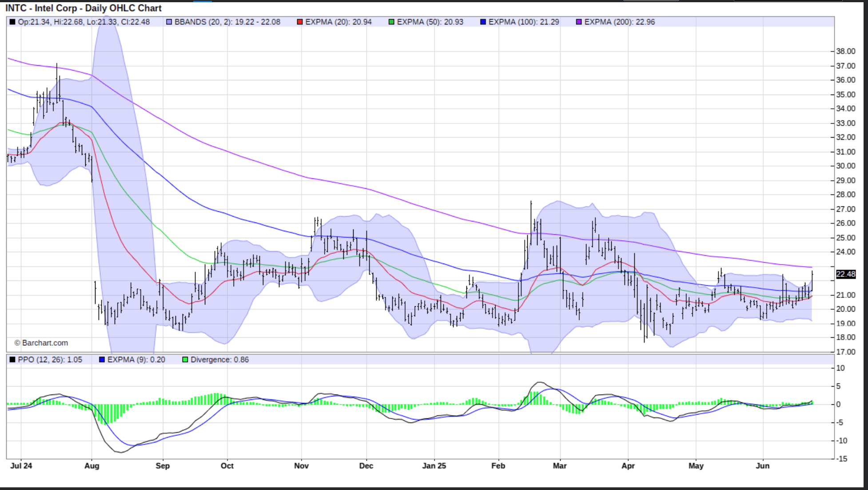Click the Barchart.com copyright text
Screen dimensions: 868x490
(x=41, y=343)
